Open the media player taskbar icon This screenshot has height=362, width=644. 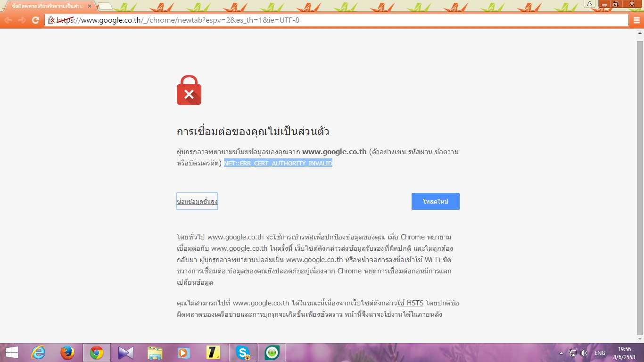[184, 353]
